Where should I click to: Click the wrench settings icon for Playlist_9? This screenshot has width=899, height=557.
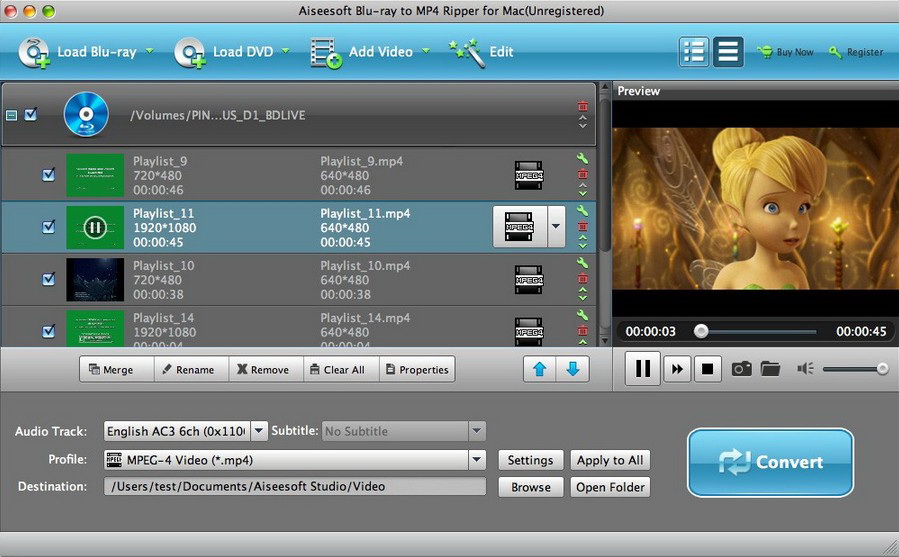click(583, 159)
